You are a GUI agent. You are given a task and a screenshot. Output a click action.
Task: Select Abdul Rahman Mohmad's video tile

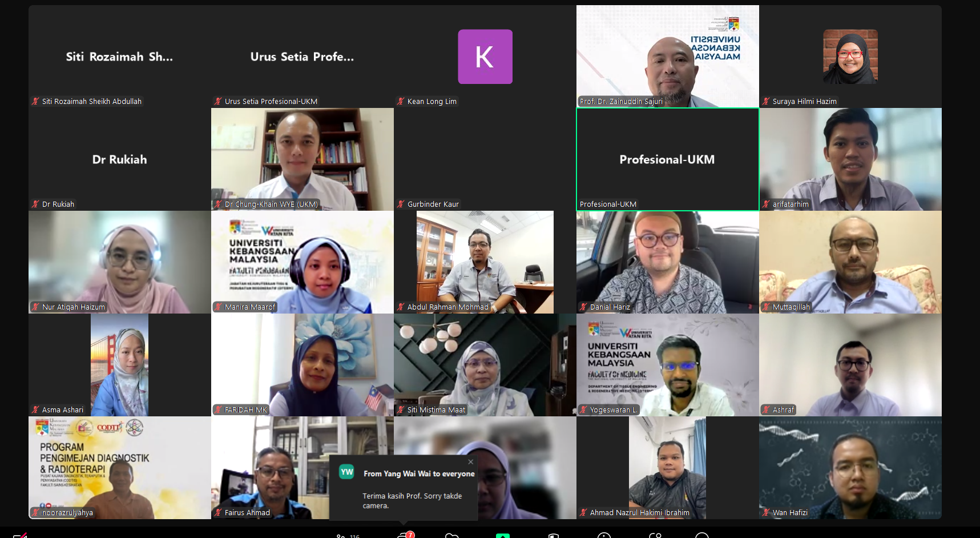click(x=485, y=262)
